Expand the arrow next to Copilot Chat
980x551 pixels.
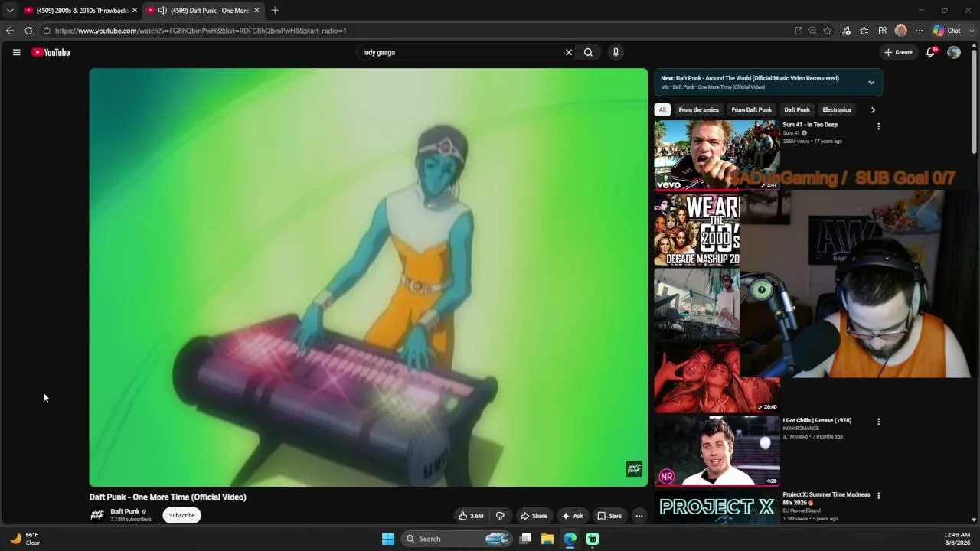click(970, 31)
